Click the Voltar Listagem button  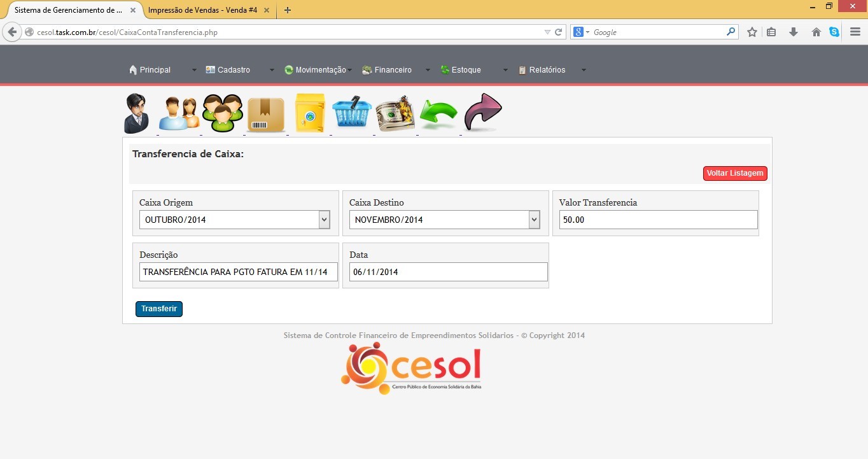coord(735,173)
